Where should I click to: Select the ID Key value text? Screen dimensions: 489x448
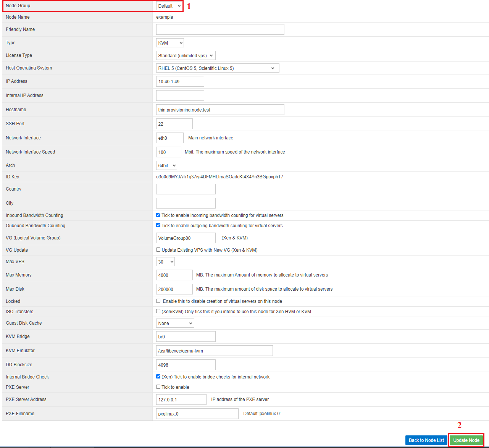click(x=219, y=177)
